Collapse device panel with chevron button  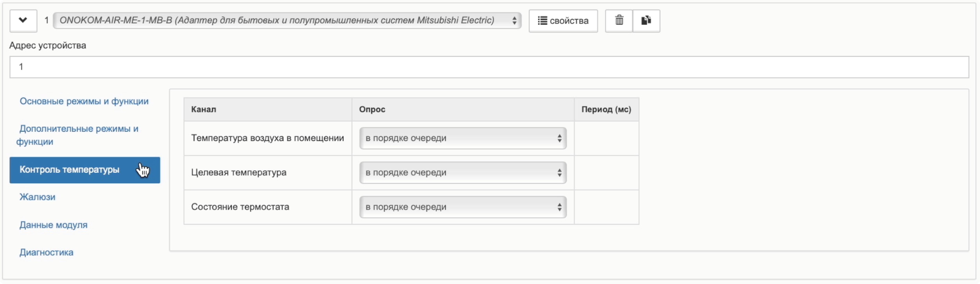(x=23, y=21)
